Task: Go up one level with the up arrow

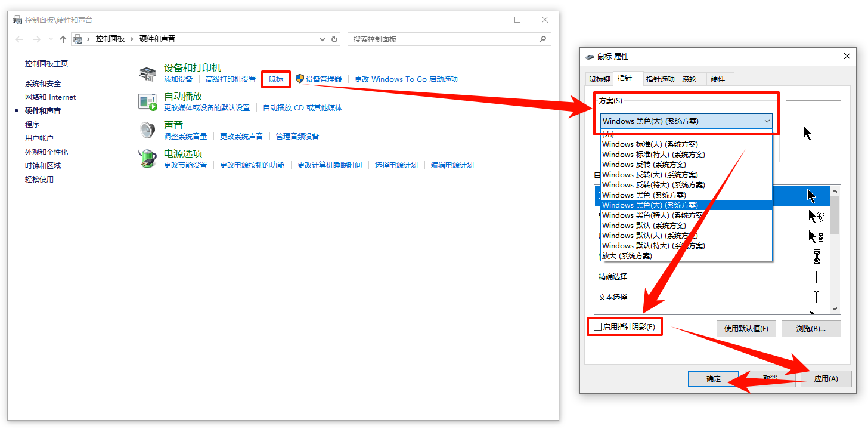Action: [63, 39]
